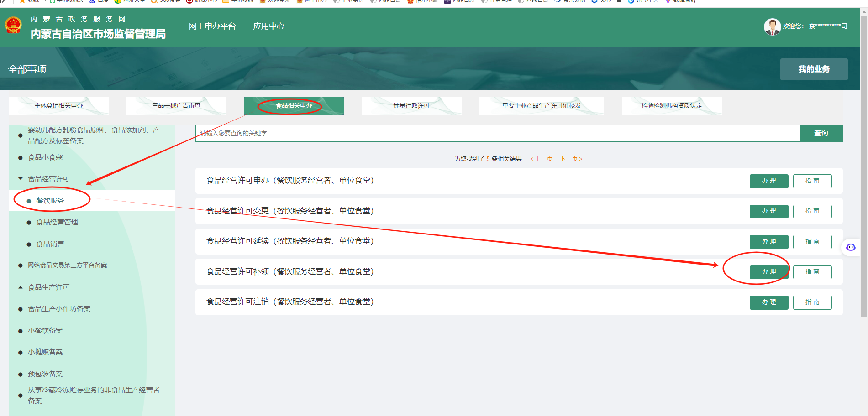Viewport: 868px width, 416px height.
Task: Switch to the 计量行政许可 tab
Action: pyautogui.click(x=411, y=106)
